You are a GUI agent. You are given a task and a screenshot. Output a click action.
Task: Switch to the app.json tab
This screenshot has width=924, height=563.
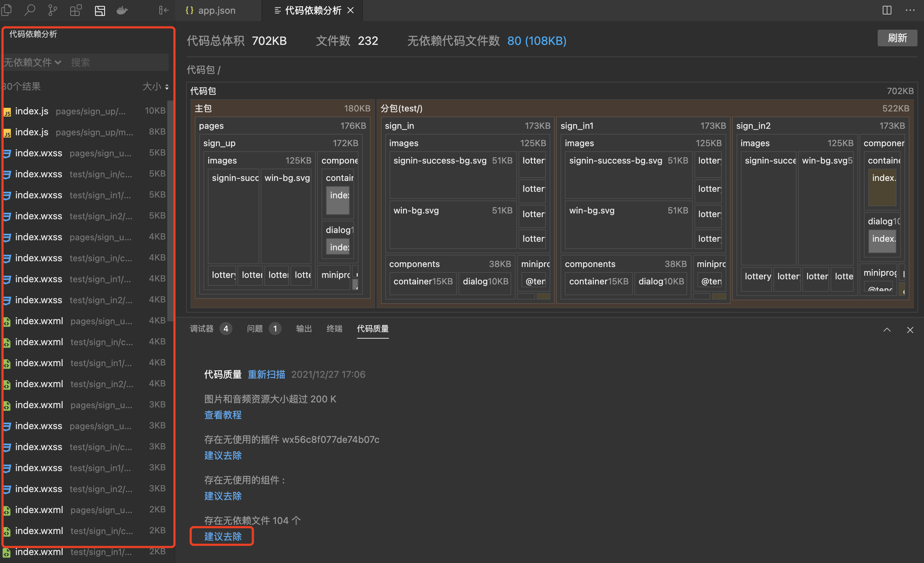[211, 10]
